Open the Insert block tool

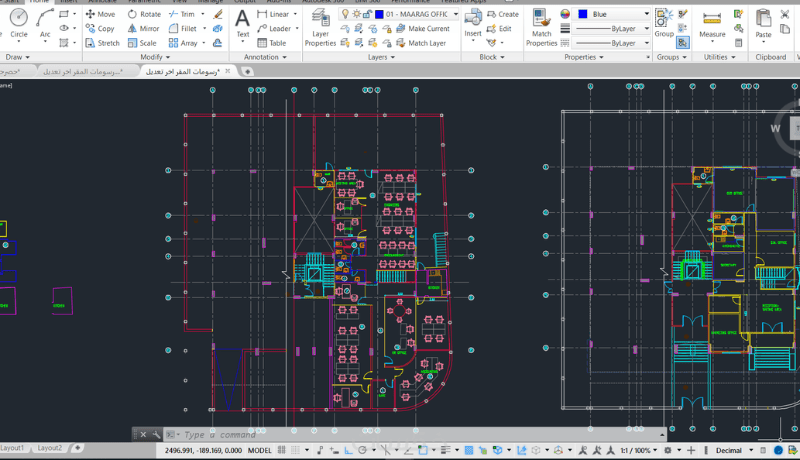(473, 23)
